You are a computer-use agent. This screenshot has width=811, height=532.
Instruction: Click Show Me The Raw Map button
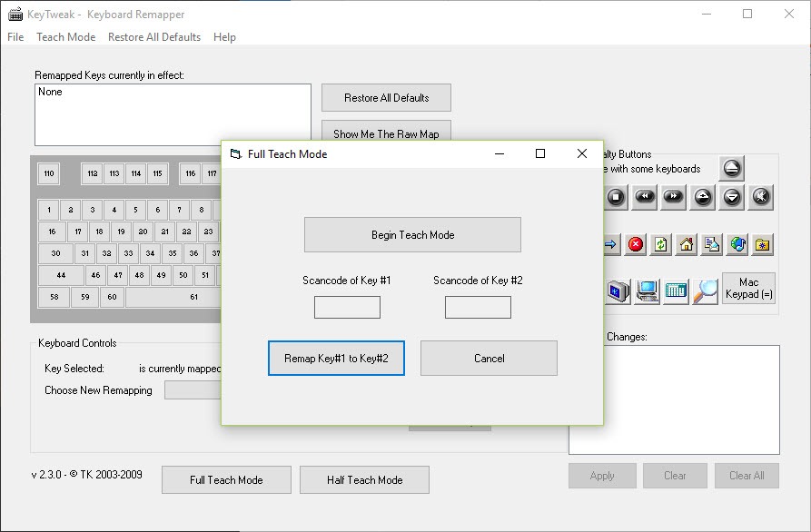(x=386, y=131)
